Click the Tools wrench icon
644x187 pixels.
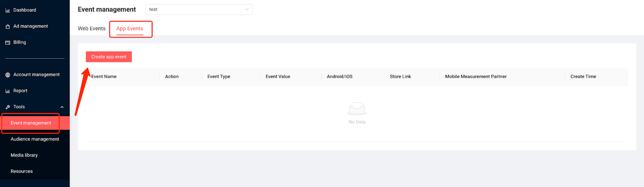click(x=8, y=107)
